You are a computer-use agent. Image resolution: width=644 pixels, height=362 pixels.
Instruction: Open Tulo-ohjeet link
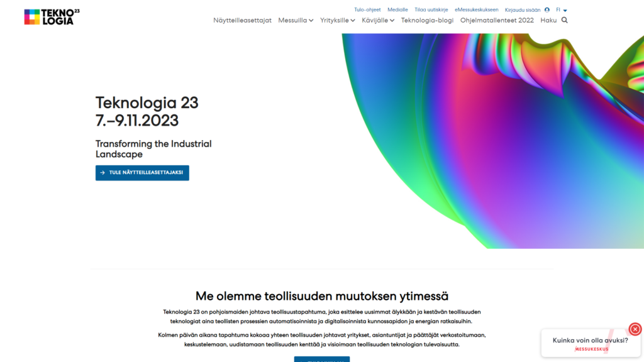click(367, 10)
